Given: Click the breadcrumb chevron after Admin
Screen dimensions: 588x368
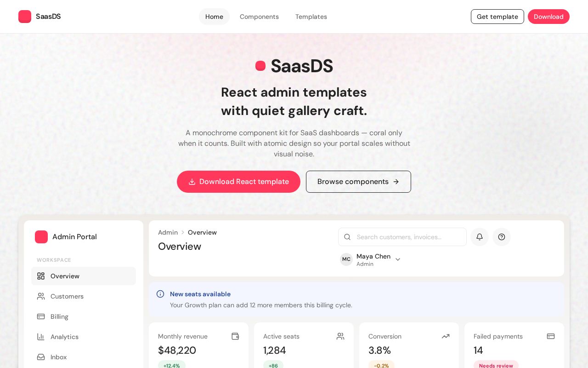Looking at the screenshot, I should [x=183, y=233].
